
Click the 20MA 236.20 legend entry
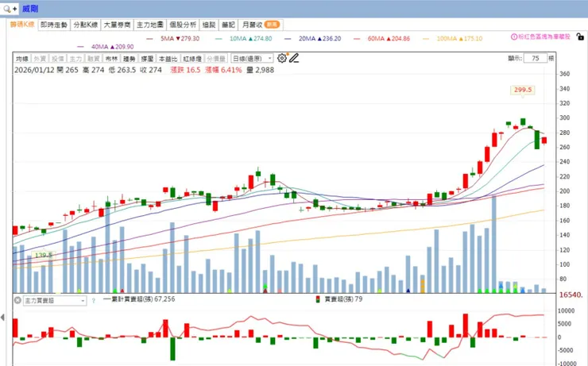click(x=313, y=39)
